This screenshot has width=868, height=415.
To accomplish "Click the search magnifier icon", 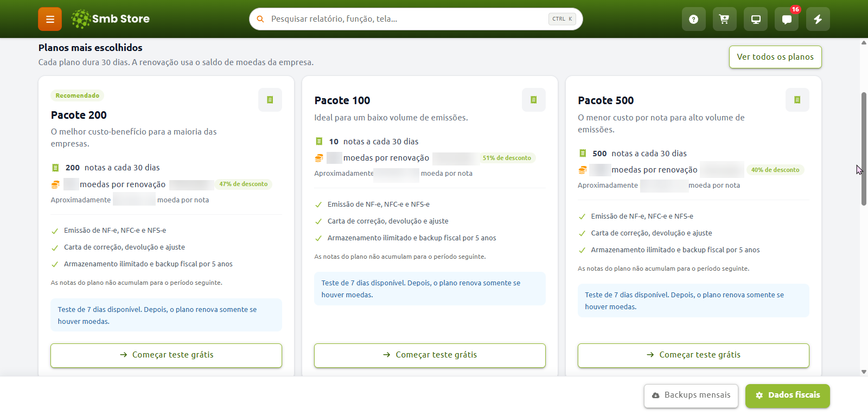I will pyautogui.click(x=260, y=19).
